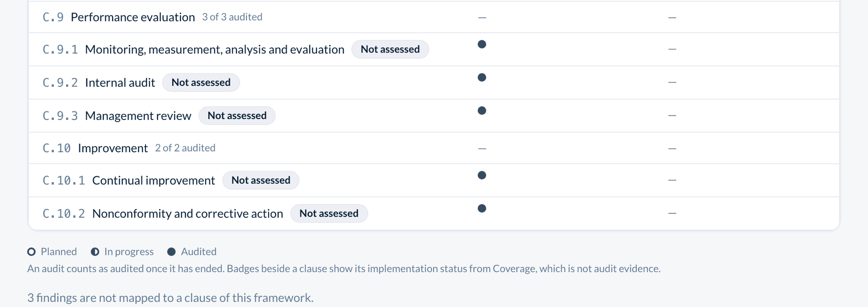Click Not assessed badge beside Continual improvement

click(x=261, y=180)
